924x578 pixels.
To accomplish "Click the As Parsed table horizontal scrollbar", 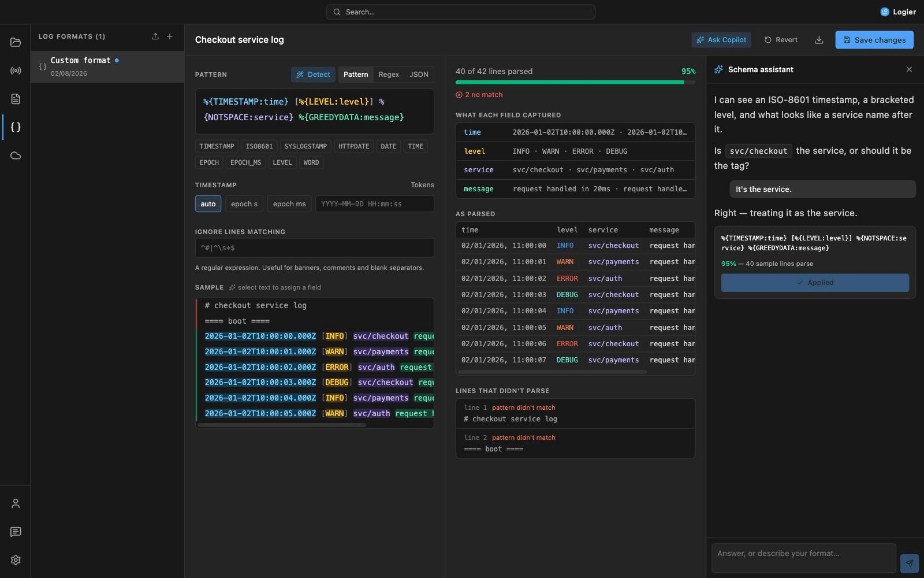I will tap(552, 372).
